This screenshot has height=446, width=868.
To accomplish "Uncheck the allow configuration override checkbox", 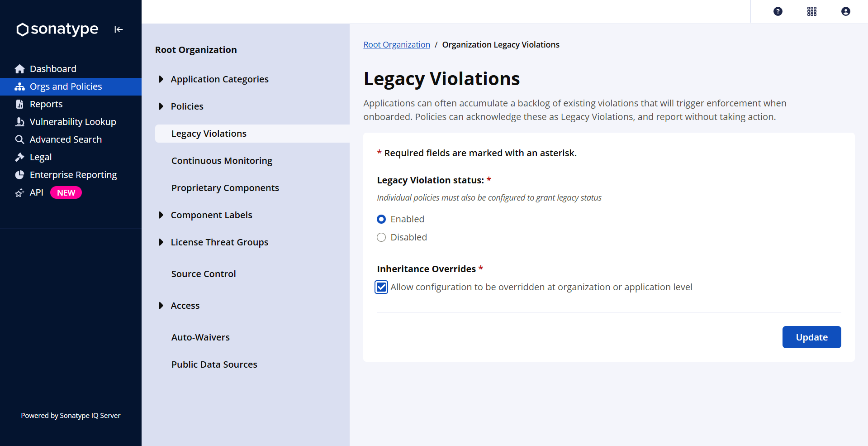I will [x=381, y=287].
